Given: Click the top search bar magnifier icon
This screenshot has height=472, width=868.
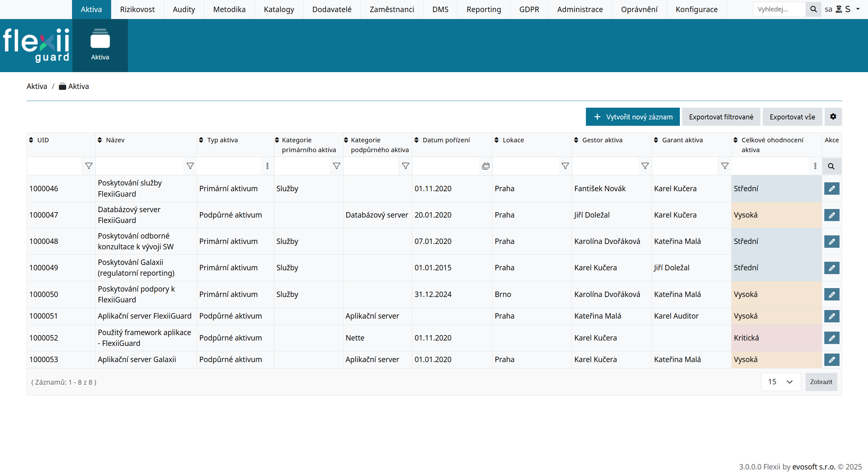Looking at the screenshot, I should click(x=813, y=9).
